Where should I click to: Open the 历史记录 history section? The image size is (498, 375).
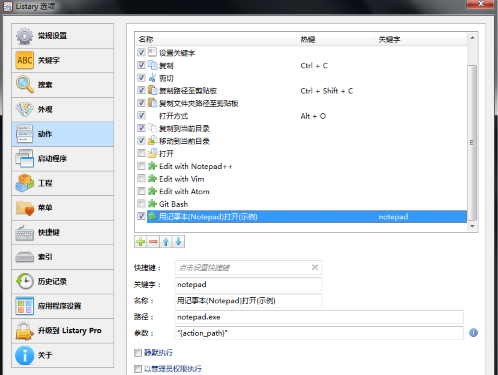(x=63, y=281)
